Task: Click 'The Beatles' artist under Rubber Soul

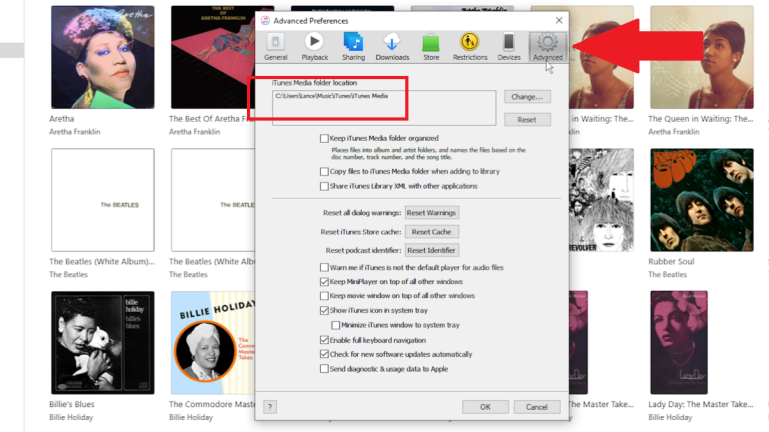Action: 667,274
